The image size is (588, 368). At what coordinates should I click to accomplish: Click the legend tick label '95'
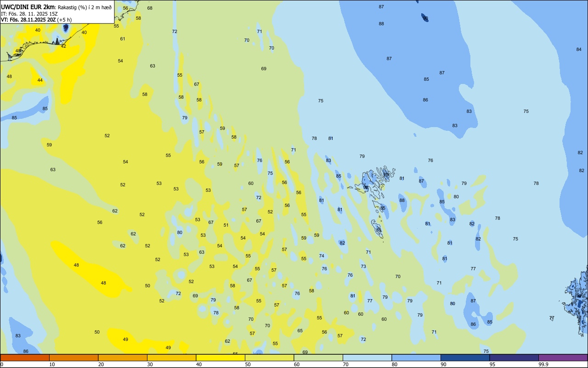[492, 364]
